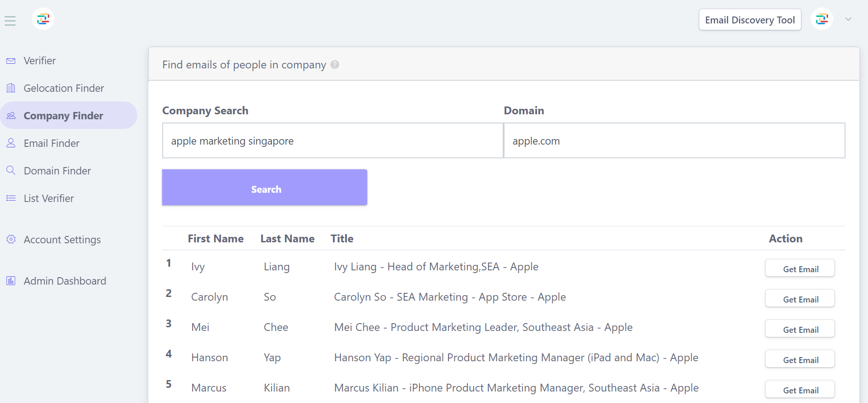868x403 pixels.
Task: Get Email for Ivy Liang
Action: click(800, 269)
